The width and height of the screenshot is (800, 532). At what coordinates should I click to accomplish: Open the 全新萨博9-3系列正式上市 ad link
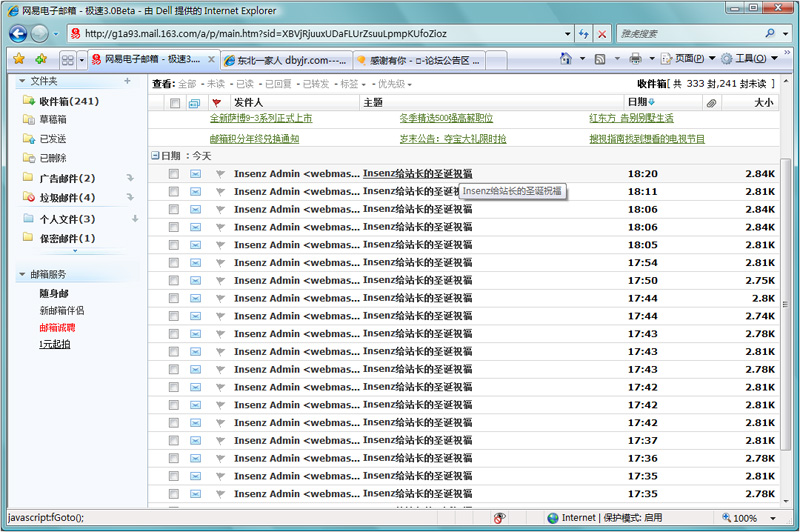(x=261, y=118)
